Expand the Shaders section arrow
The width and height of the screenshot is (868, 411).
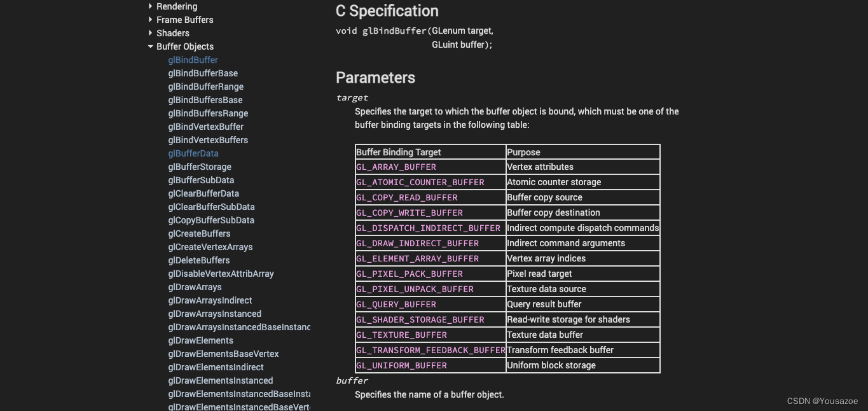151,33
